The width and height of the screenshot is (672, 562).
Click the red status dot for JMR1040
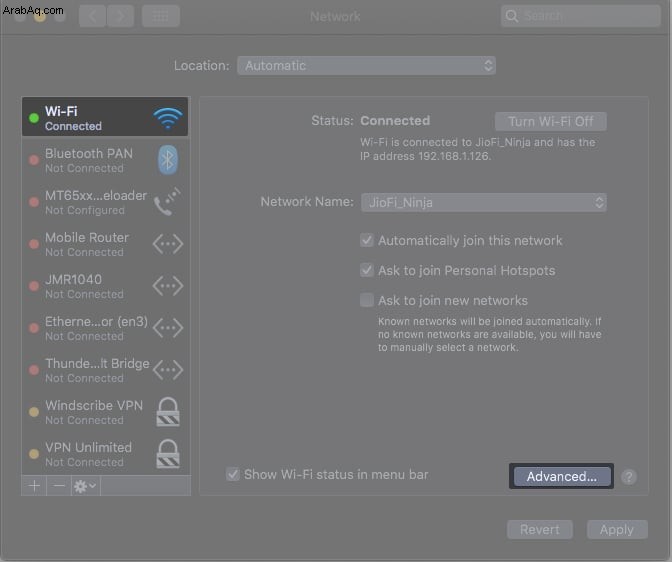(x=34, y=286)
